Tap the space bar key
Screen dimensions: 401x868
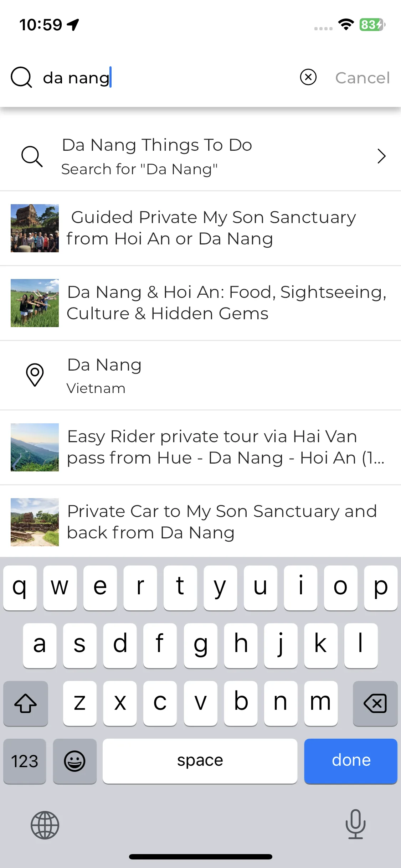(200, 761)
